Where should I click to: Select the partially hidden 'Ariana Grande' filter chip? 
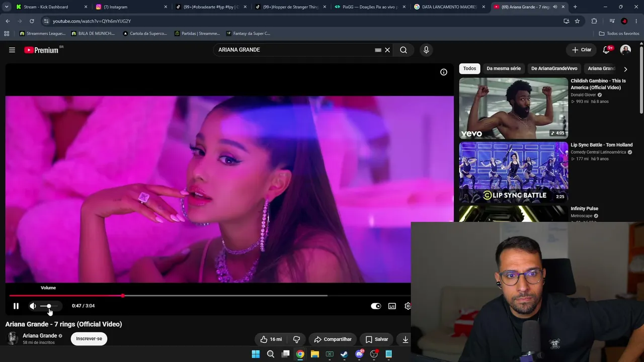[601, 68]
